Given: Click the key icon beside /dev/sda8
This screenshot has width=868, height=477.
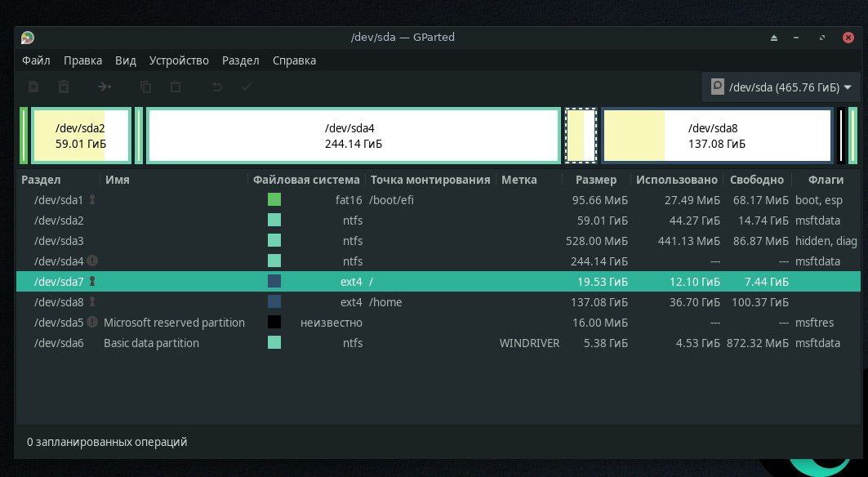Looking at the screenshot, I should pyautogui.click(x=92, y=302).
